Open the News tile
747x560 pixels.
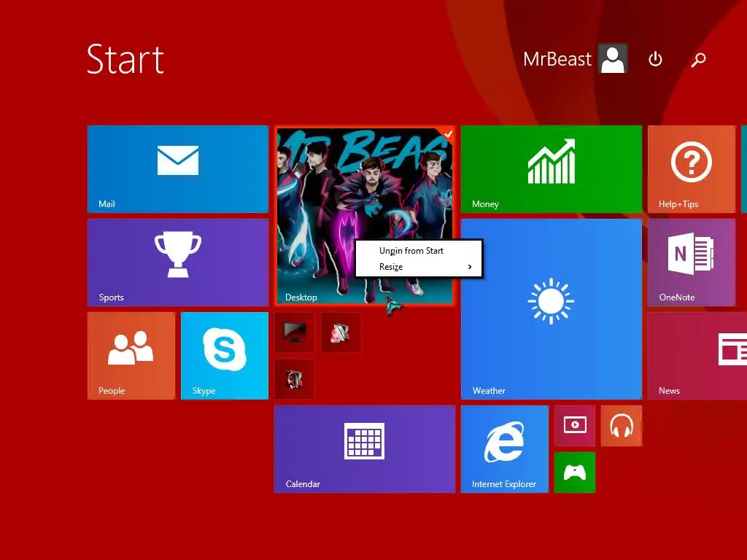(x=697, y=356)
